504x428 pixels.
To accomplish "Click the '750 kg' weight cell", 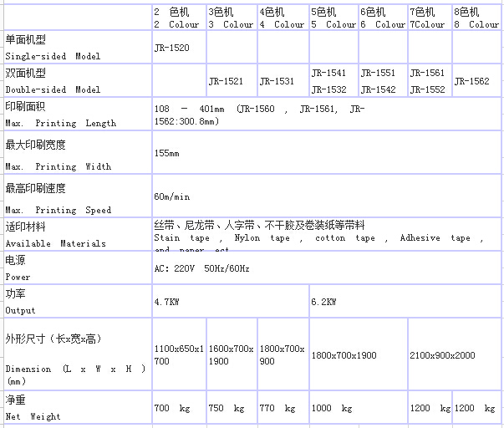I will [232, 407].
